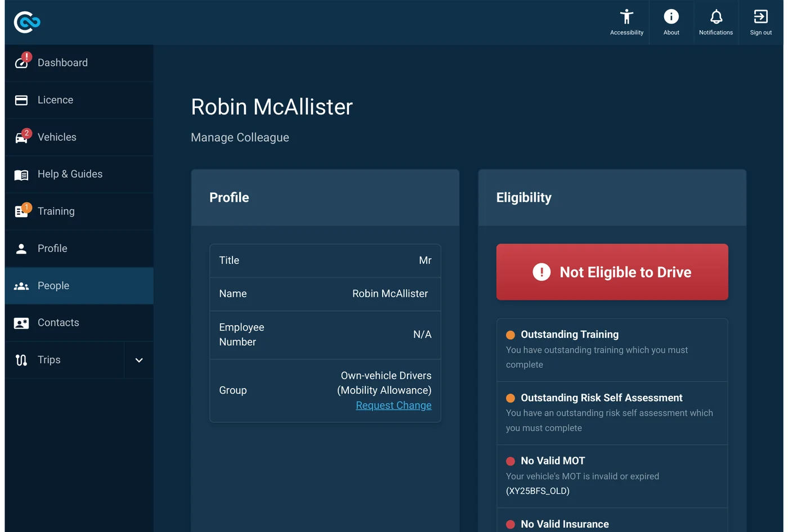Open Help & Guides menu item
788x532 pixels.
[x=79, y=174]
